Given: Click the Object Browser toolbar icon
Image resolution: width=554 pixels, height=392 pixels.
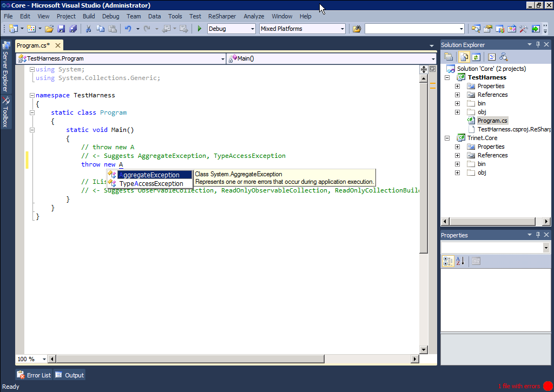Looking at the screenshot, I should point(512,29).
